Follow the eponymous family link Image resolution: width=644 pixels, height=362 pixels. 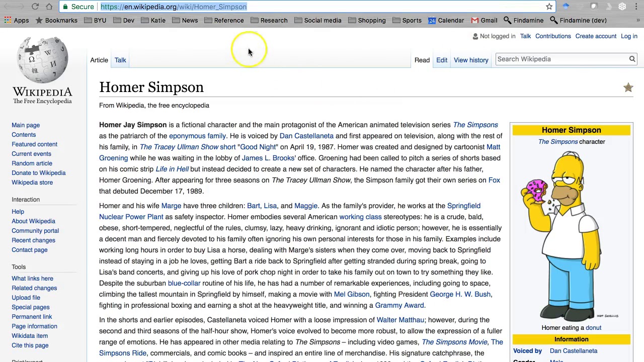point(197,136)
